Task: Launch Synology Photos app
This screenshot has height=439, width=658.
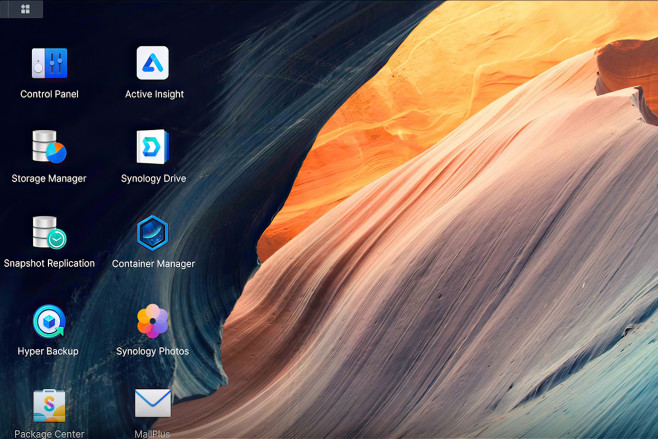Action: (x=153, y=321)
